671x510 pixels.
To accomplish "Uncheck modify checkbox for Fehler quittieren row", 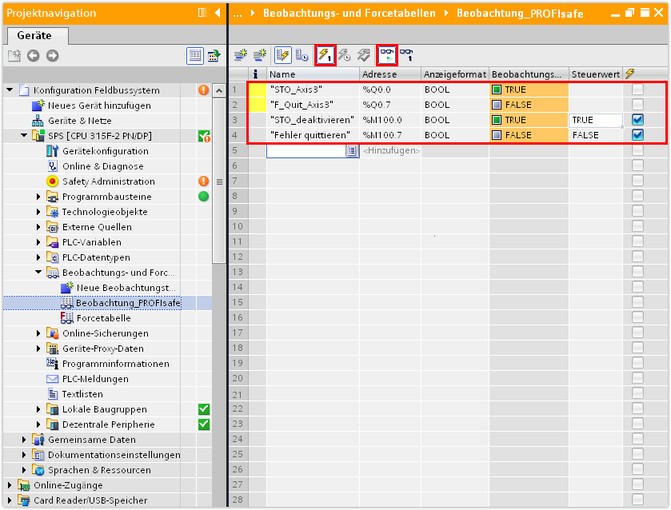I will coord(637,135).
